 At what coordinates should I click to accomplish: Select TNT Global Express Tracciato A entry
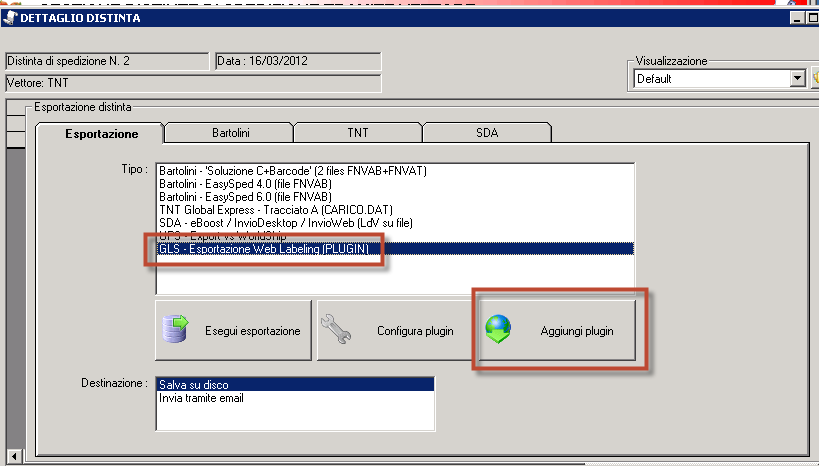[x=395, y=210]
